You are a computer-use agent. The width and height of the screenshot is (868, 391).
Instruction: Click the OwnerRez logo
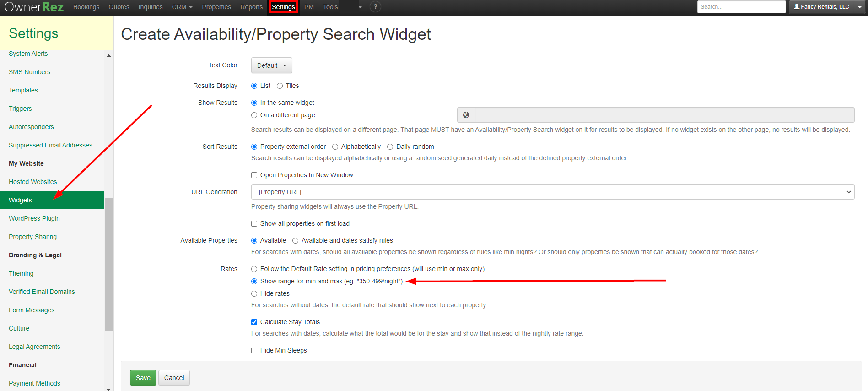coord(34,7)
